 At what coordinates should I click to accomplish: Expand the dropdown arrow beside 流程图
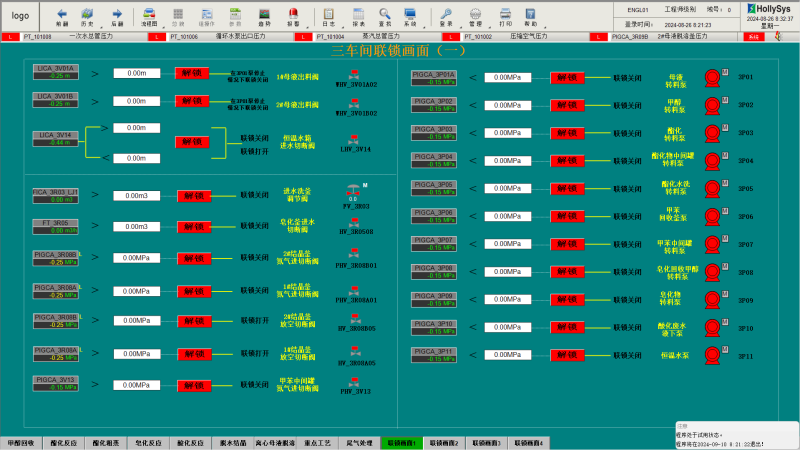pyautogui.click(x=164, y=27)
